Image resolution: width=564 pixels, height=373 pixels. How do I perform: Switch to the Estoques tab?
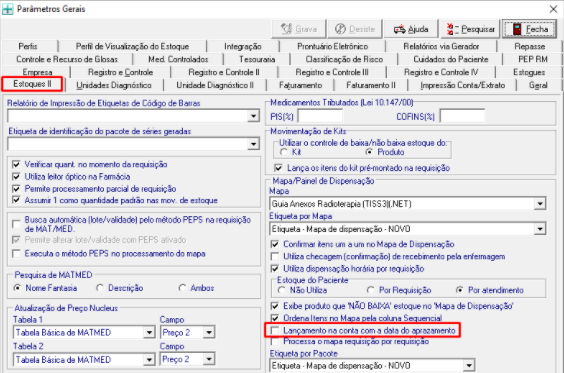529,72
